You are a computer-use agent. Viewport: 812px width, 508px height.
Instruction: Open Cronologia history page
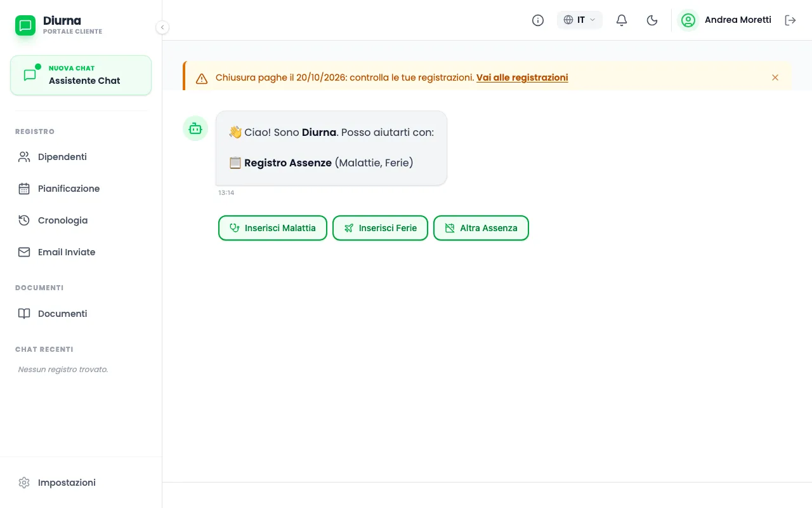(81, 220)
